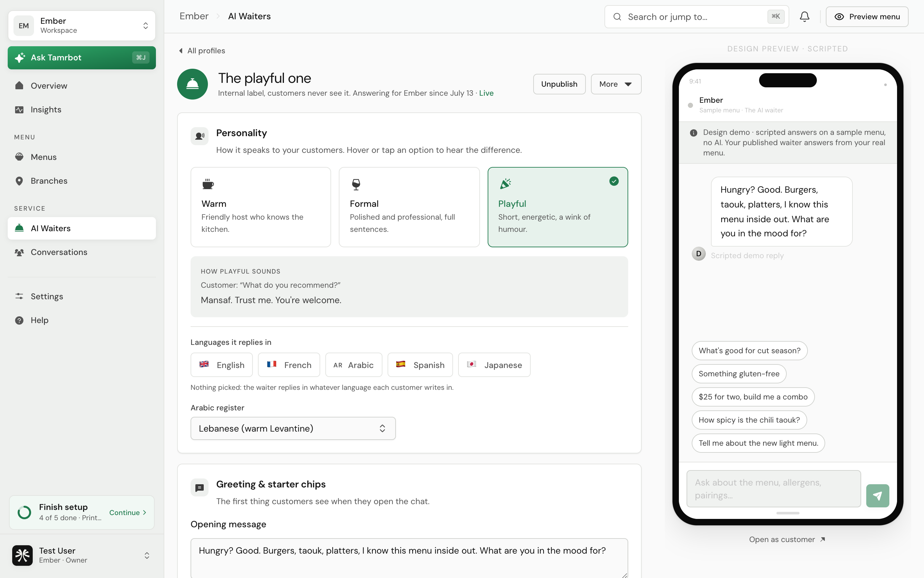Screen dimensions: 924x578
Task: Click the AI Waiters breadcrumb
Action: coord(249,16)
